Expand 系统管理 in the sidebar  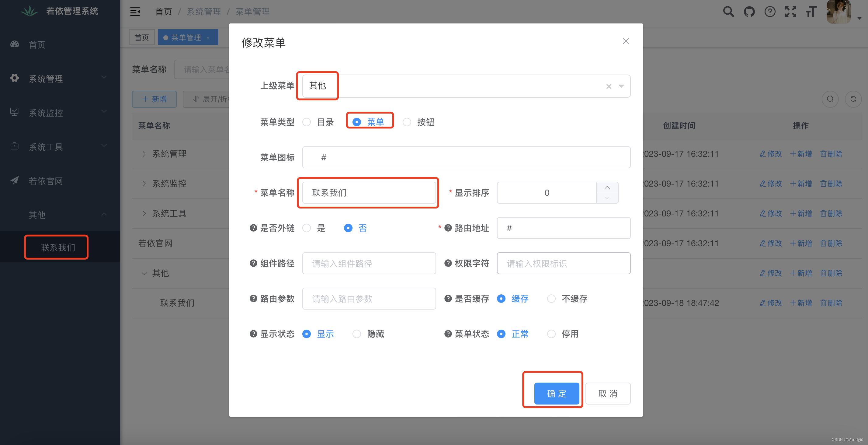(60, 79)
